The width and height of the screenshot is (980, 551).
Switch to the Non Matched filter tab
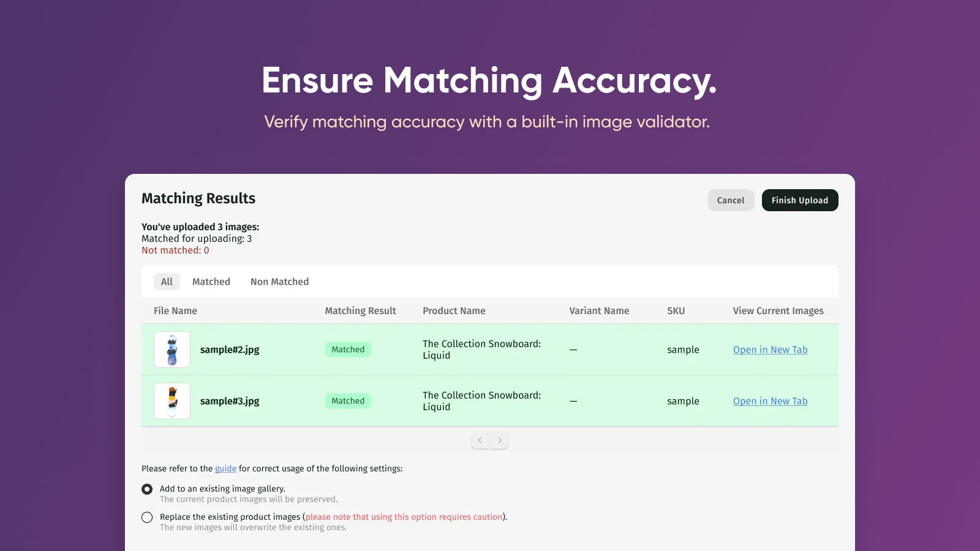(279, 282)
